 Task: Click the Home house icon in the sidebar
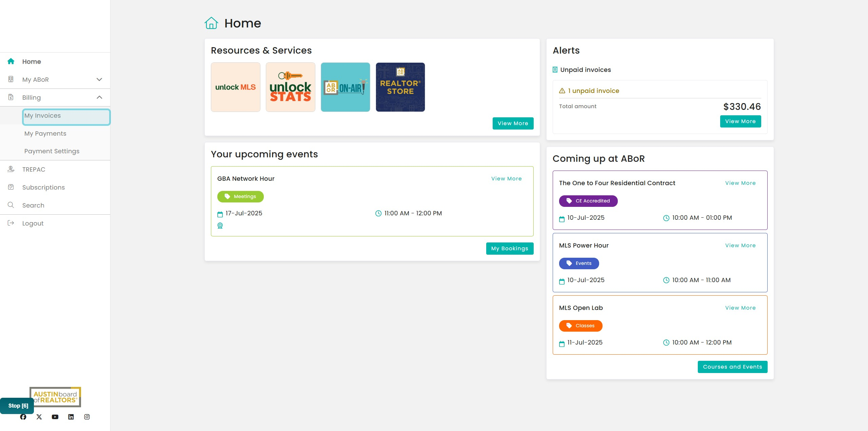11,61
